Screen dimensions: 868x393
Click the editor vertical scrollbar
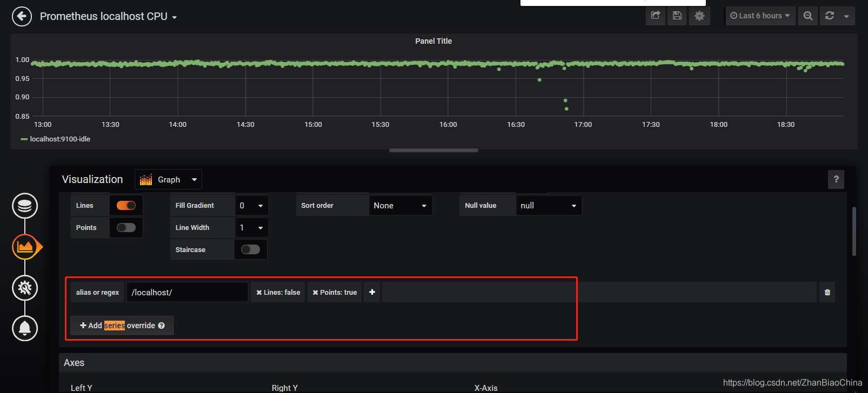pyautogui.click(x=854, y=231)
